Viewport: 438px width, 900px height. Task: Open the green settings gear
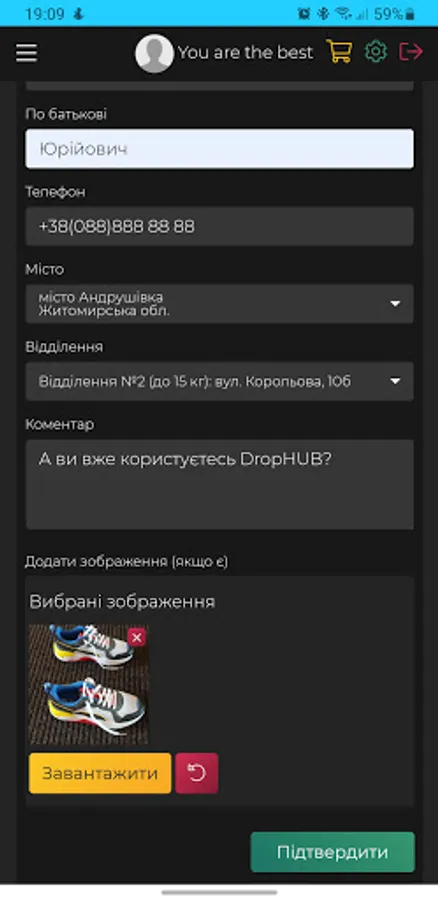pyautogui.click(x=376, y=52)
